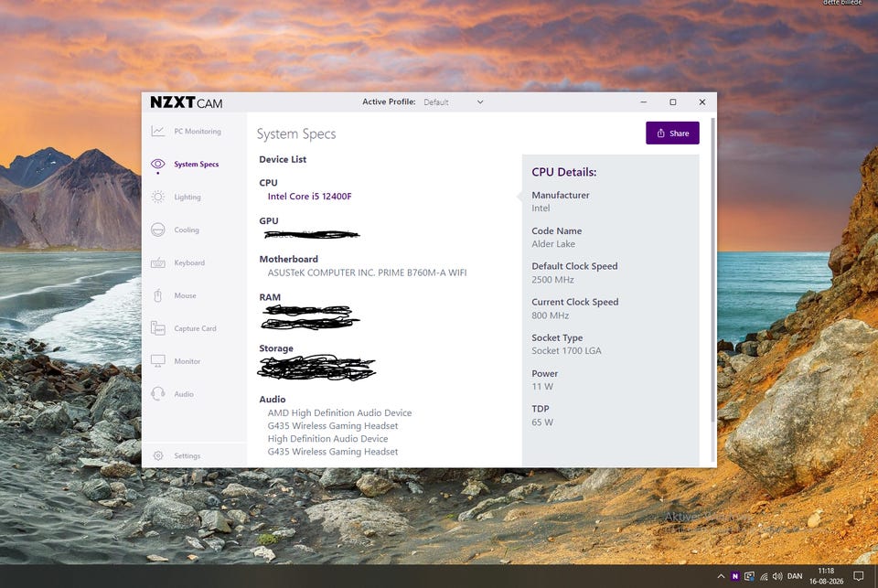Select ASUSTeK PRIME B760M-A WIFI motherboard
Image resolution: width=878 pixels, height=588 pixels.
pyautogui.click(x=367, y=273)
